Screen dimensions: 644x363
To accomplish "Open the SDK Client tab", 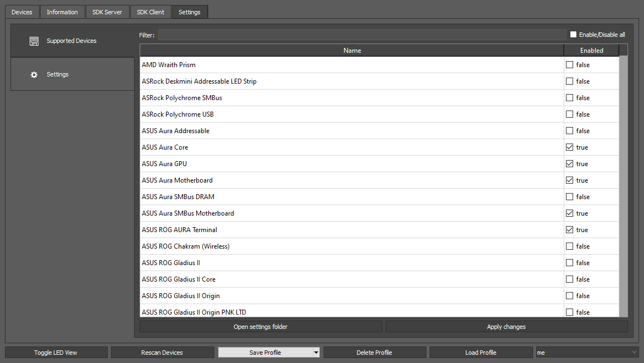I will click(151, 12).
